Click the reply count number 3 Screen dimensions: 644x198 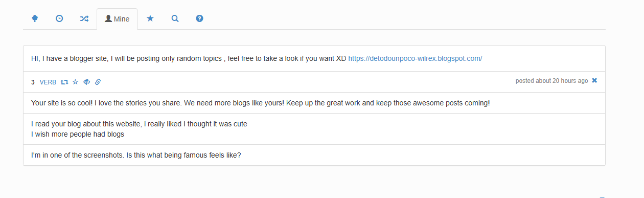(x=33, y=82)
